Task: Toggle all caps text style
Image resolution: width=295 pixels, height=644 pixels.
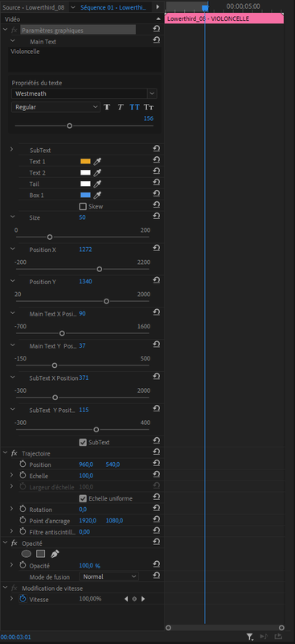Action: point(134,107)
